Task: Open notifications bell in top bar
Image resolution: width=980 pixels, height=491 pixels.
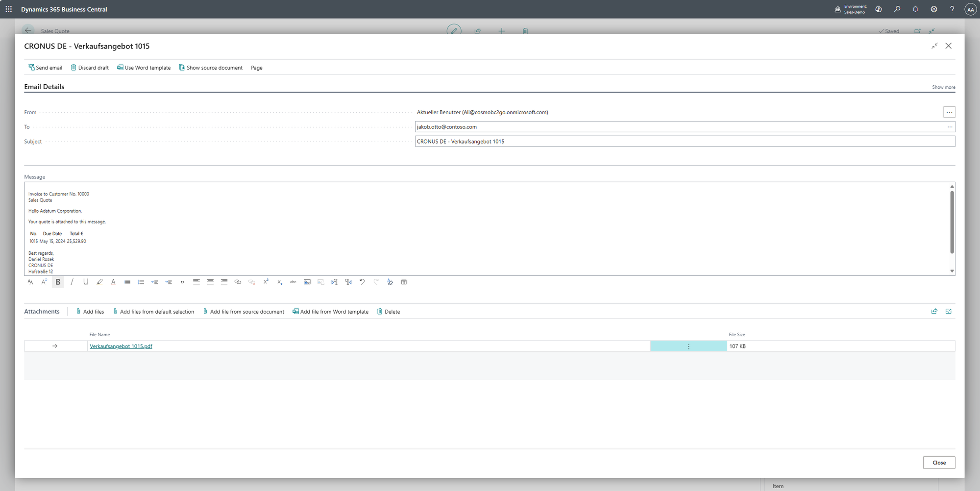Action: coord(915,9)
